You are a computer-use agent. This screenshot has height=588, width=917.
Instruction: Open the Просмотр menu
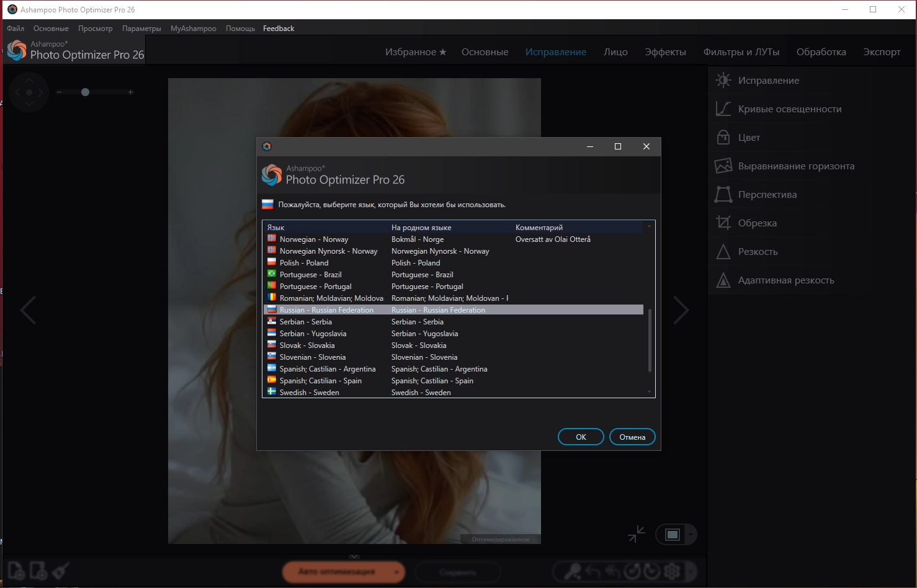coord(96,29)
